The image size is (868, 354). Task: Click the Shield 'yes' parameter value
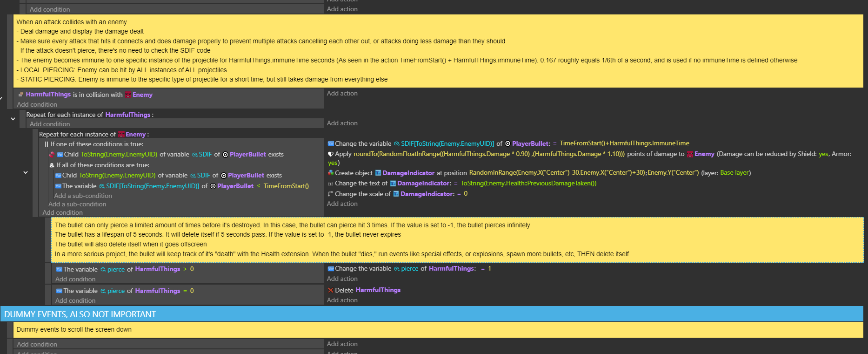coord(823,154)
